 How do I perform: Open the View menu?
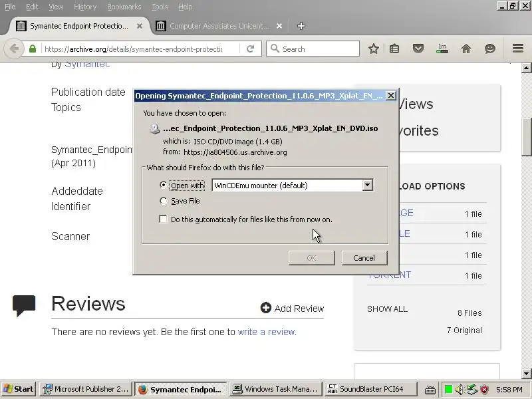56,7
